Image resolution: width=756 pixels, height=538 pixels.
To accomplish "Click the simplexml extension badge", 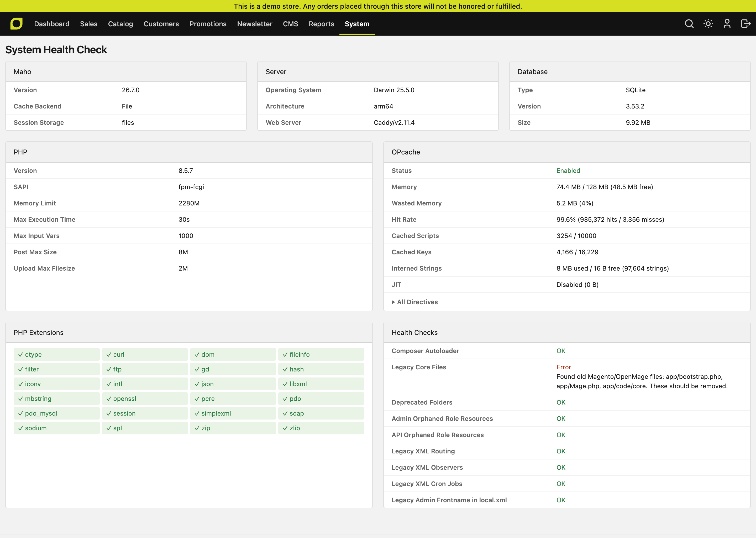I will (x=233, y=413).
